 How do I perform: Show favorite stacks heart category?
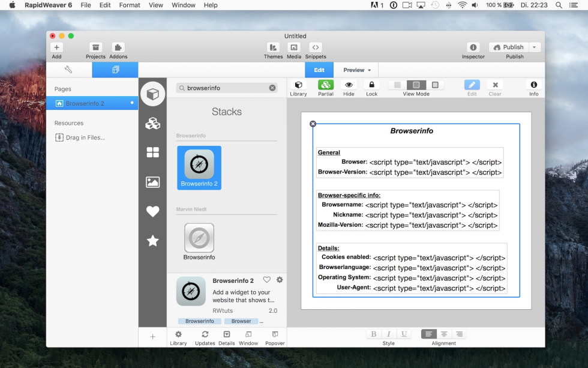[152, 211]
